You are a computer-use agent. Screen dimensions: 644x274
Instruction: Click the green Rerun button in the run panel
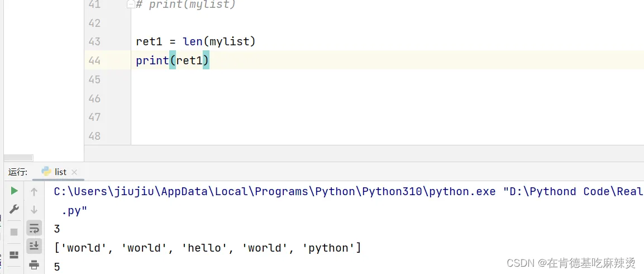click(15, 191)
